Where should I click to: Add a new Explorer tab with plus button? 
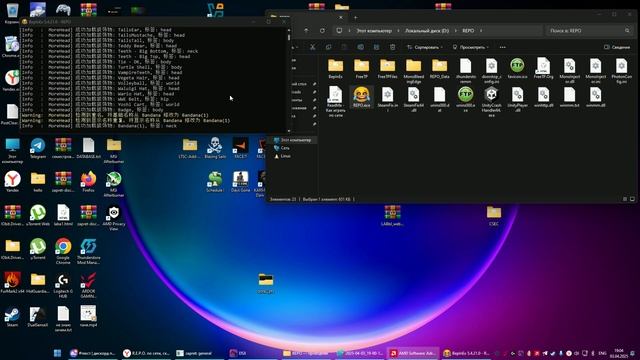(356, 18)
